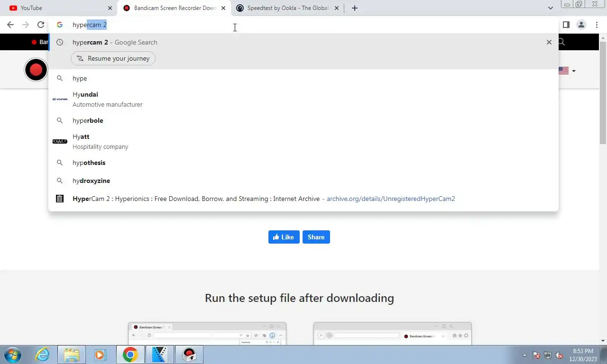Open the taskbar clock showing 8:53 PM
607x364 pixels.
[583, 355]
